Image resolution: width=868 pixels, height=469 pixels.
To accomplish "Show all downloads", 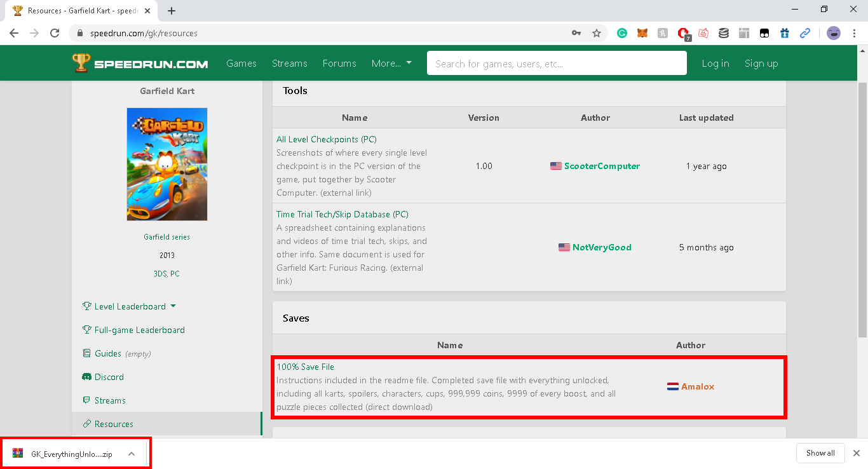I will coord(820,453).
